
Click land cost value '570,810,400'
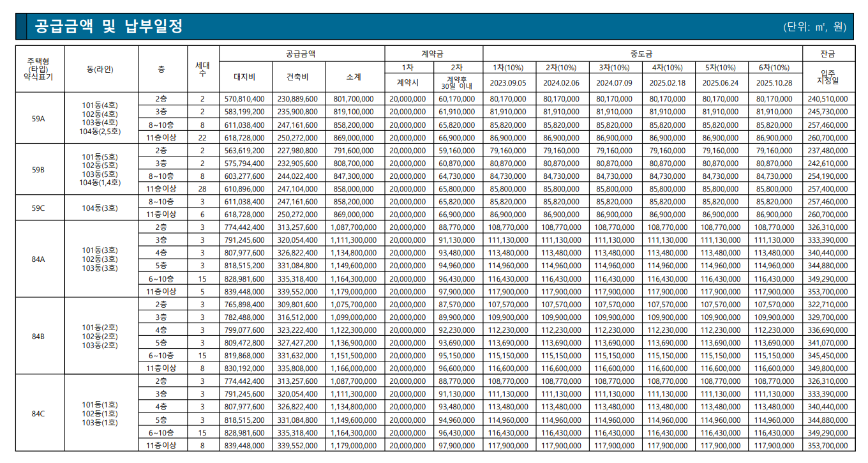click(x=245, y=99)
